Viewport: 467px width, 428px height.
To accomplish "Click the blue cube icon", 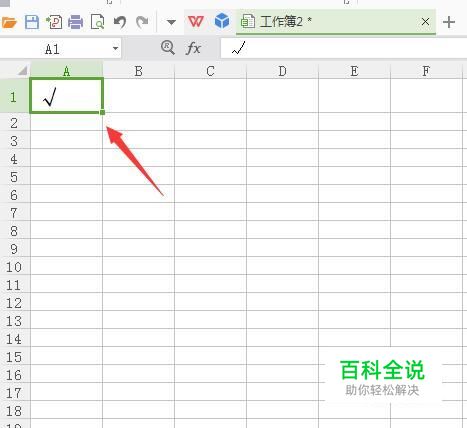I will (x=222, y=21).
